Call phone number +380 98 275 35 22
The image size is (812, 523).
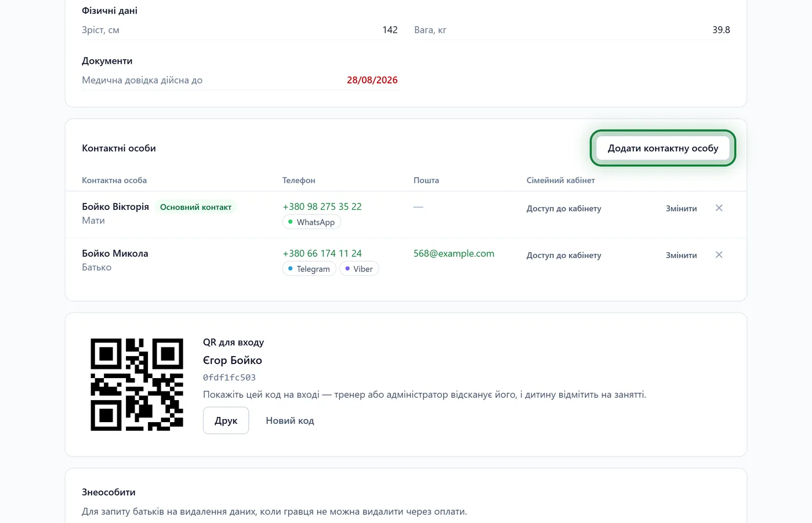pos(322,206)
